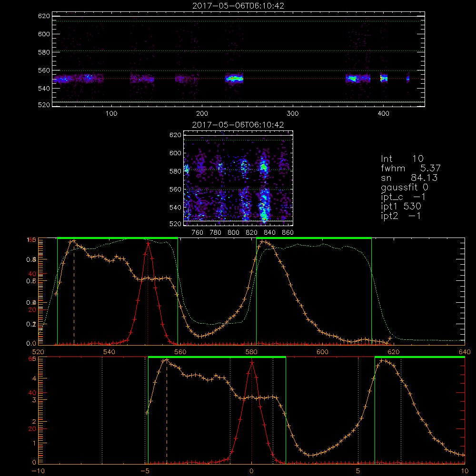476x476 pixels.
Task: Click x-axis label 800 on middle image
Action: tap(233, 233)
